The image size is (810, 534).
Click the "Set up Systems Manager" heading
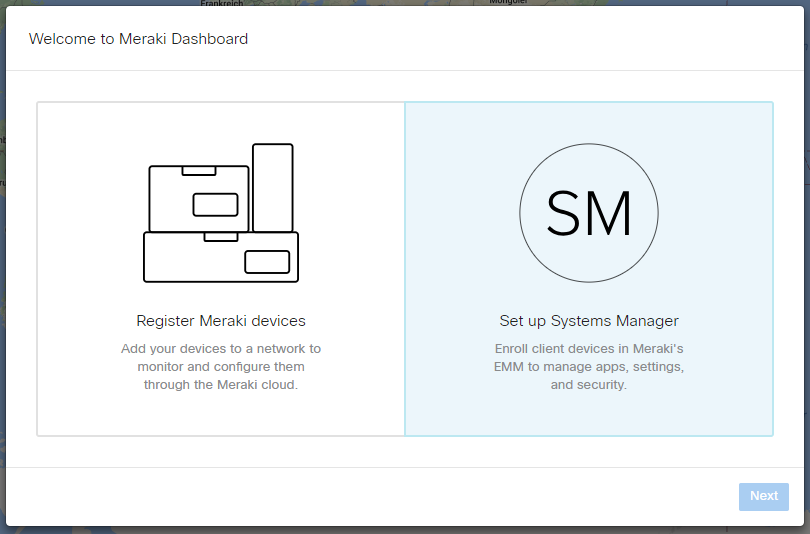click(589, 321)
